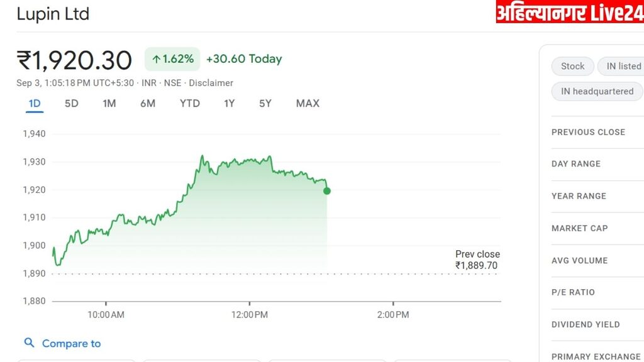Click the Stock tag chip

572,66
